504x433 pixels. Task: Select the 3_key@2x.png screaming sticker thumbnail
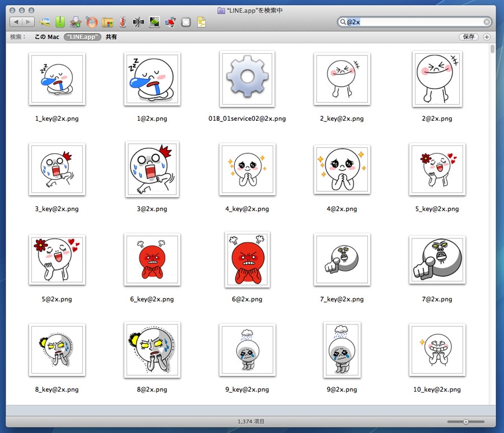point(57,170)
